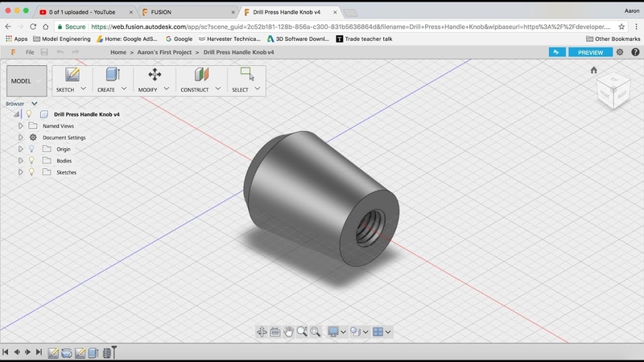This screenshot has width=644, height=362.
Task: Open the Modify dropdown arrow
Action: tap(167, 88)
